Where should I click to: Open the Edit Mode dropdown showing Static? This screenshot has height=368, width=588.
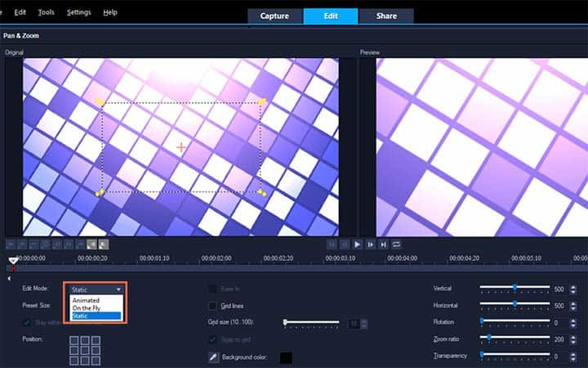[x=96, y=289]
